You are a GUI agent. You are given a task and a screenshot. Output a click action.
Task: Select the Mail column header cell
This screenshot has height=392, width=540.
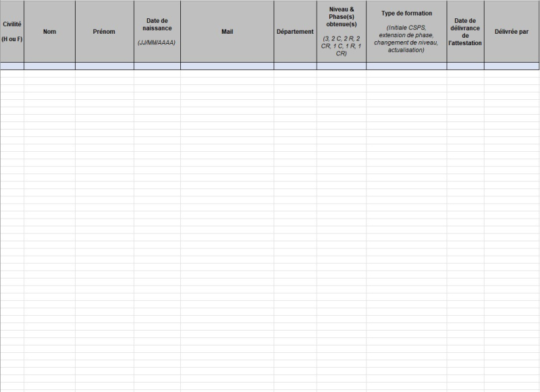click(227, 31)
